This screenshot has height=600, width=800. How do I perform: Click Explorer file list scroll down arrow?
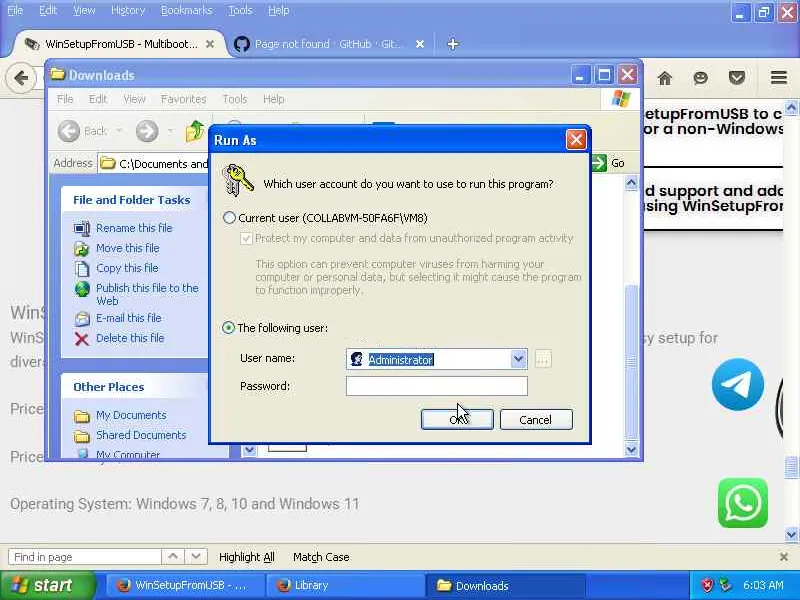(631, 449)
